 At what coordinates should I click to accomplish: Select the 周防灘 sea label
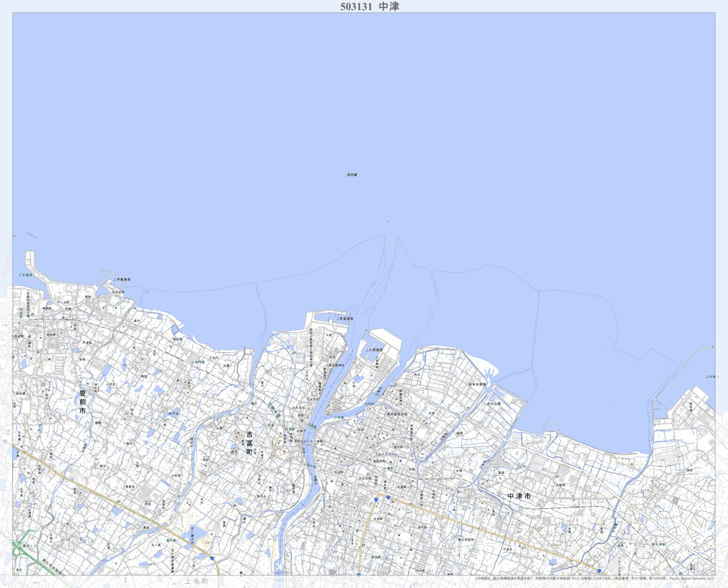(x=351, y=175)
